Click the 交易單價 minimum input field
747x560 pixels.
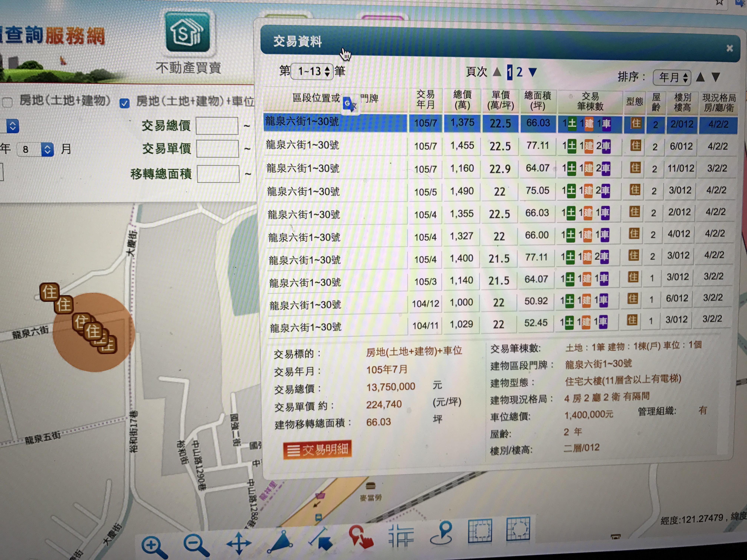(x=218, y=149)
